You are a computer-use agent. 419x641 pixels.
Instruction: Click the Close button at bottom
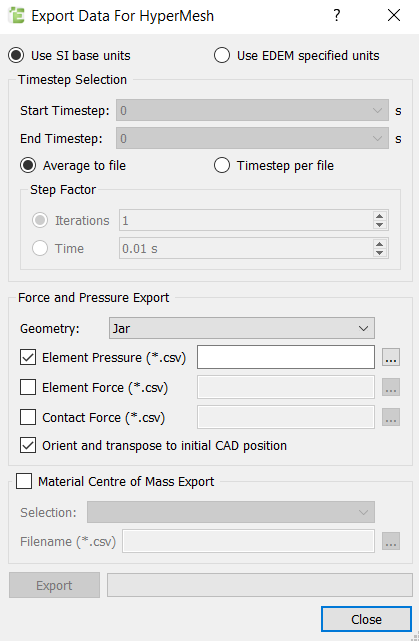click(366, 619)
